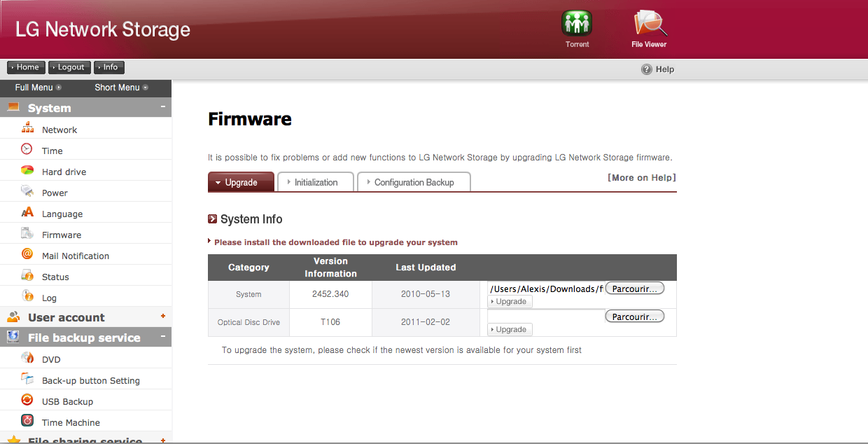Viewport: 868px width, 444px height.
Task: Click the Hard drive icon
Action: click(27, 170)
